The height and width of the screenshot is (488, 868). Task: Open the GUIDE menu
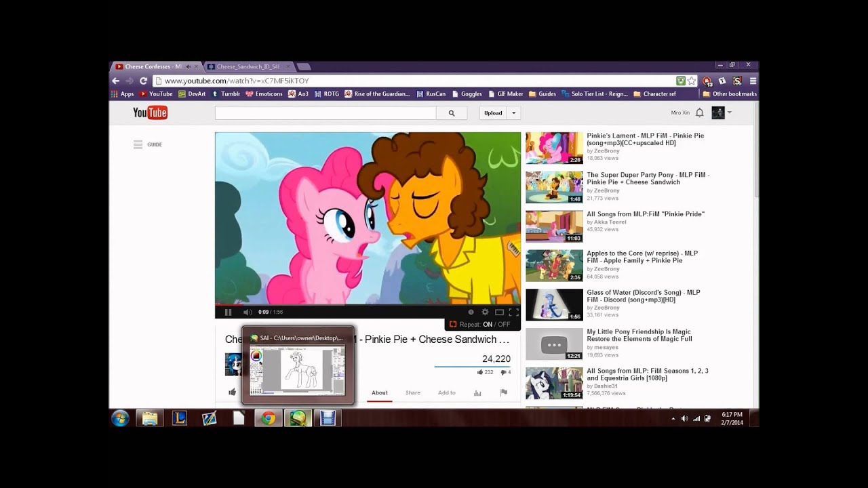(148, 144)
